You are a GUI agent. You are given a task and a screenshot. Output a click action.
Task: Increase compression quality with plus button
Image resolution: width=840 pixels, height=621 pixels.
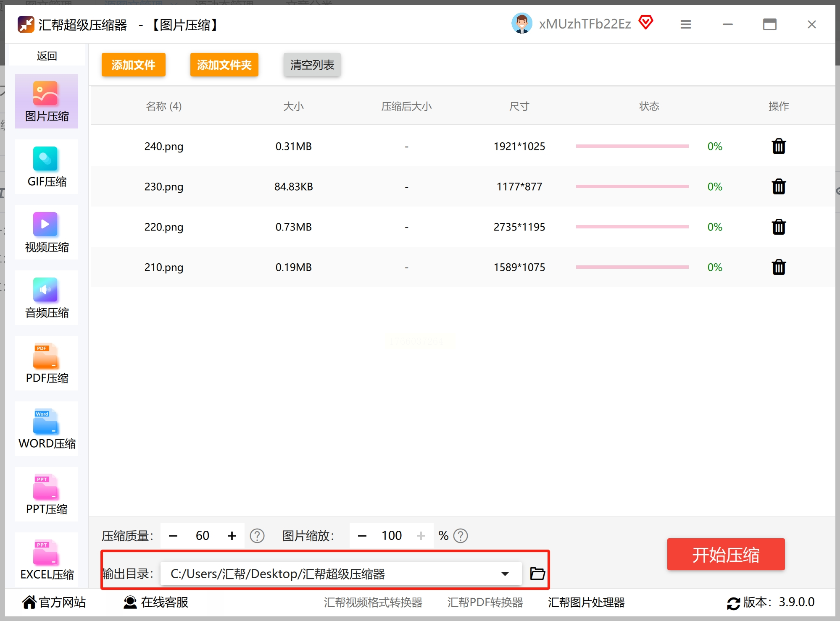[232, 536]
